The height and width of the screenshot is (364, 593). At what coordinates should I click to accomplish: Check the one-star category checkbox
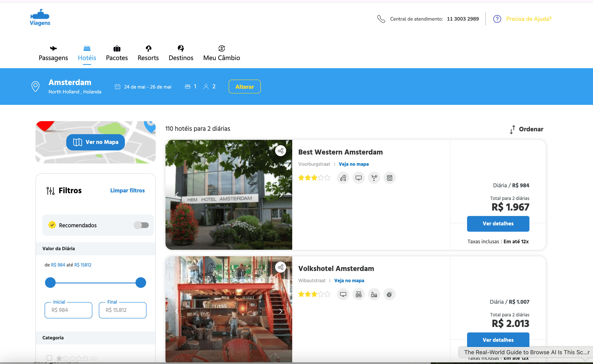49,358
